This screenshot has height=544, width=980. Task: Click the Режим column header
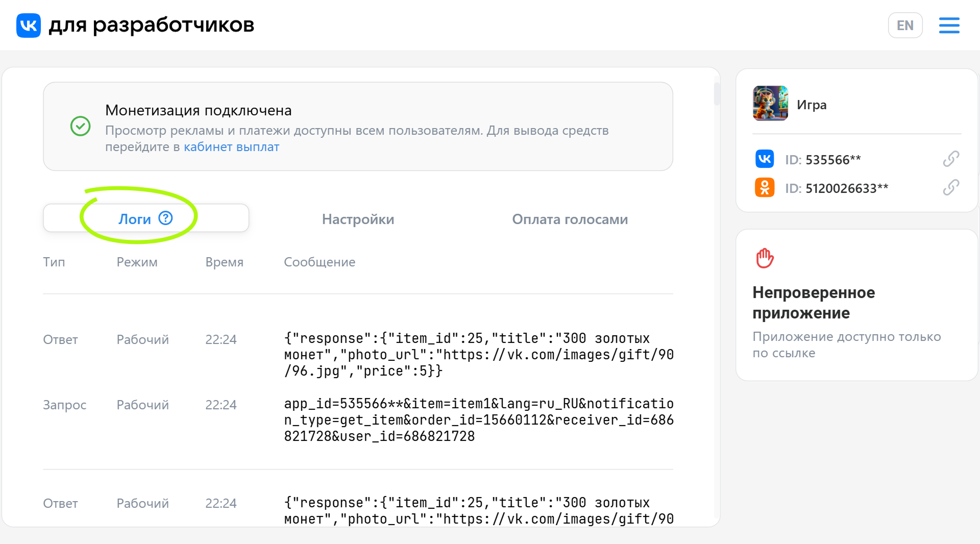click(137, 262)
